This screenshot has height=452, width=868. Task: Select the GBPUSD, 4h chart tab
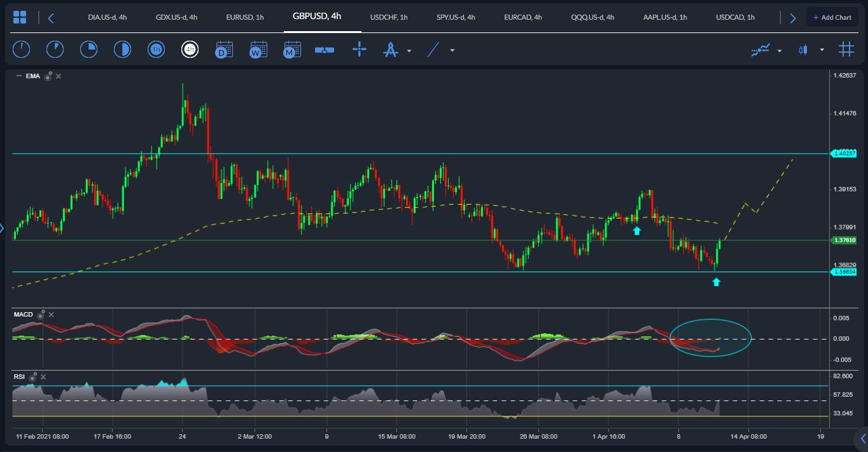point(317,17)
